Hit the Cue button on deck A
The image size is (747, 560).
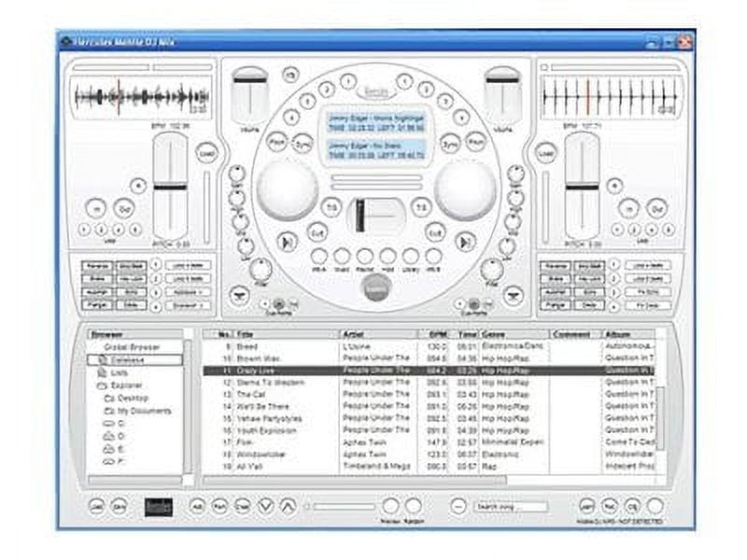point(317,232)
